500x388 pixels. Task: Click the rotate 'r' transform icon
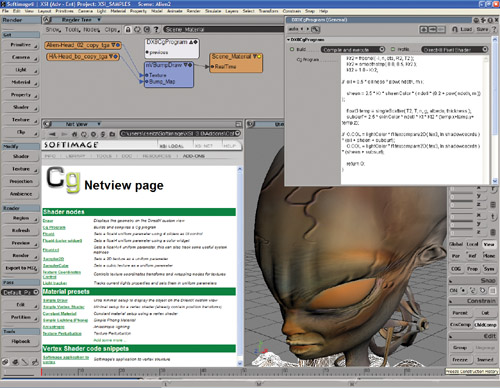(493, 189)
